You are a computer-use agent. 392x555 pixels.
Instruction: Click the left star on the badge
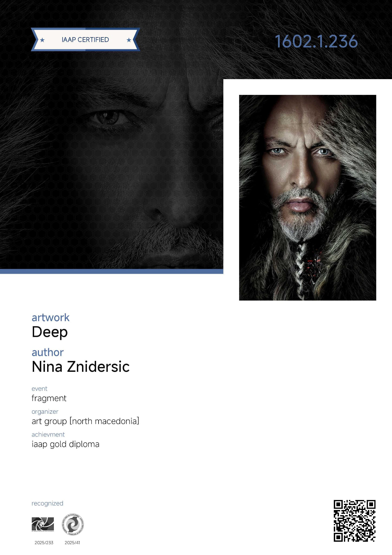(x=42, y=40)
